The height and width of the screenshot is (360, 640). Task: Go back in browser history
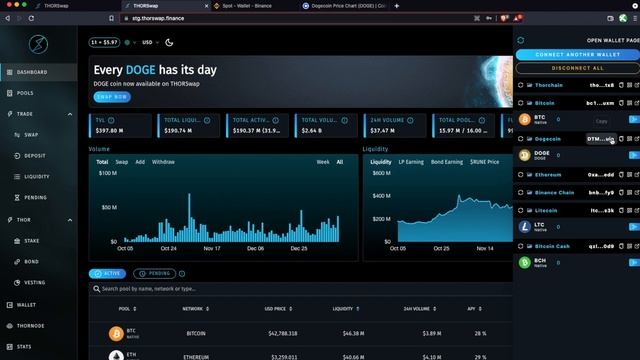7,18
